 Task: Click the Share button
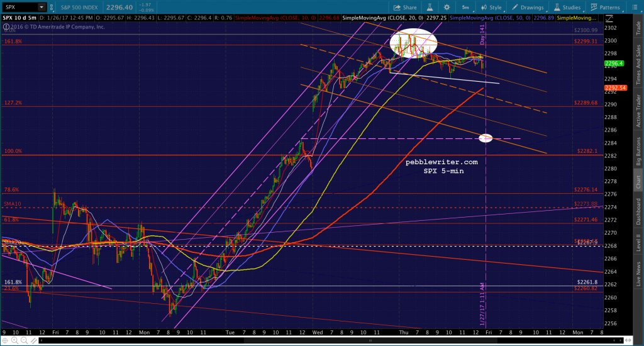[405, 7]
